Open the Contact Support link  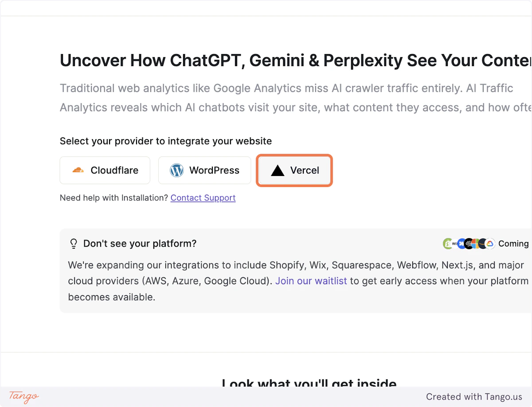click(x=203, y=198)
